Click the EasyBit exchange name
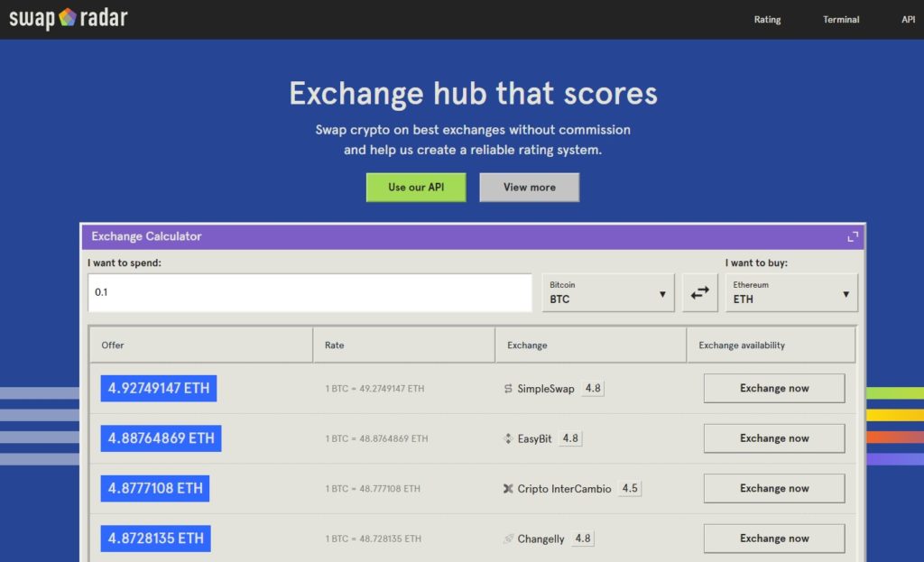The height and width of the screenshot is (562, 924). tap(534, 439)
